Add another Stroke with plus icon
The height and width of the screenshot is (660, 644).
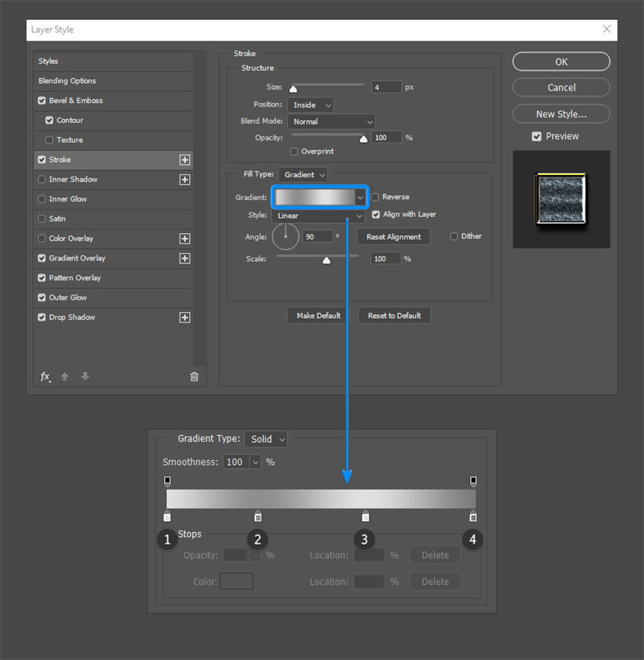pos(184,160)
